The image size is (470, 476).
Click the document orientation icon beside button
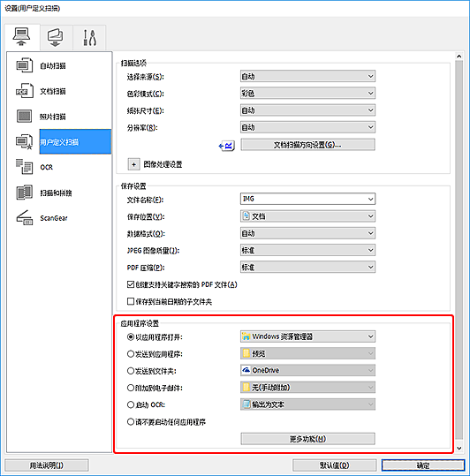tap(226, 146)
